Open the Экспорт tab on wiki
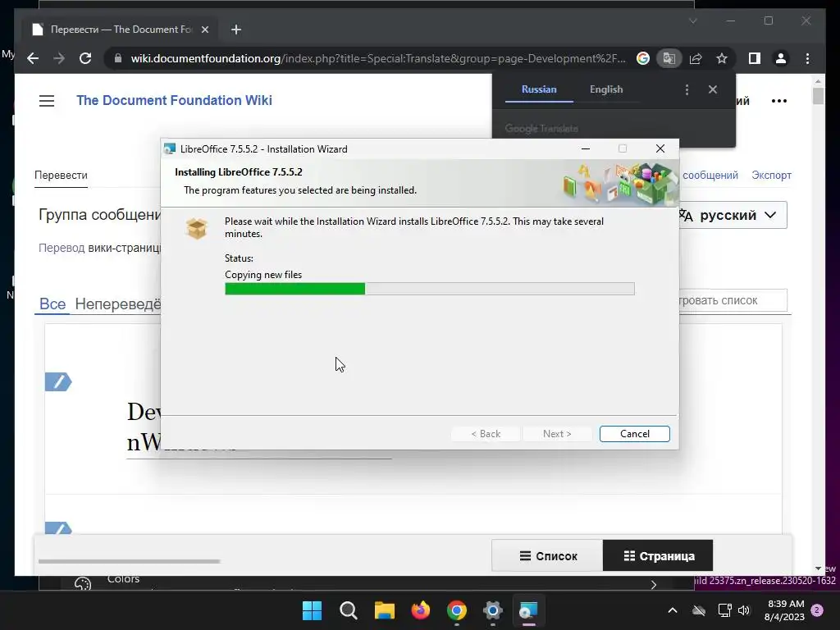 click(x=771, y=176)
